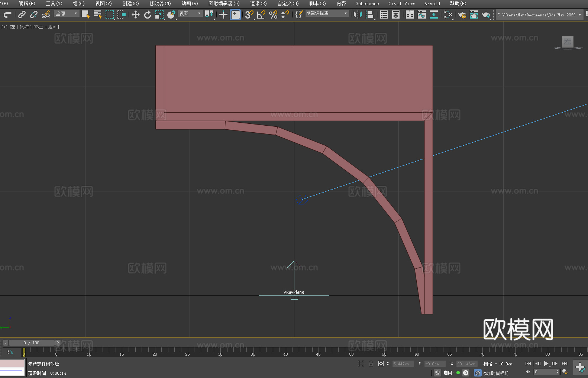Screen dimensions: 588x378
Task: Click the Mirror tool icon
Action: point(358,14)
